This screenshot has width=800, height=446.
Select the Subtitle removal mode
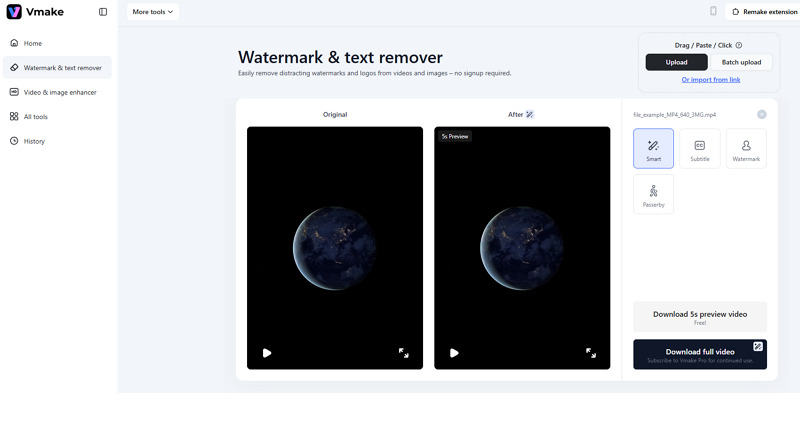[699, 148]
